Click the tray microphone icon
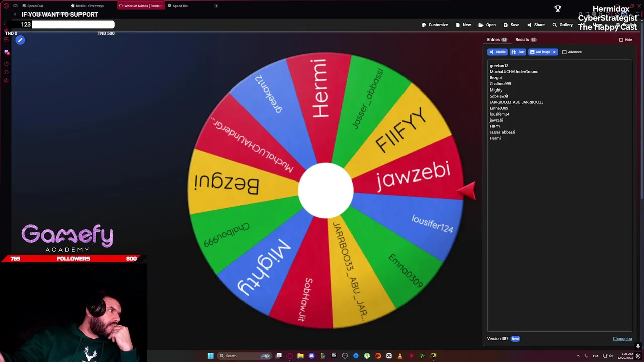Screen dimensions: 644x362 [586, 356]
